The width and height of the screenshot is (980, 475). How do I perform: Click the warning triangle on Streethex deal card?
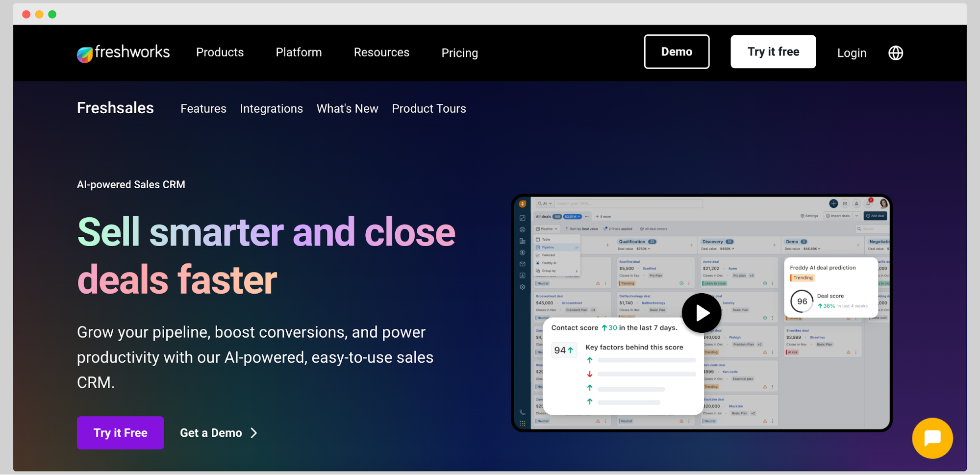click(x=848, y=352)
